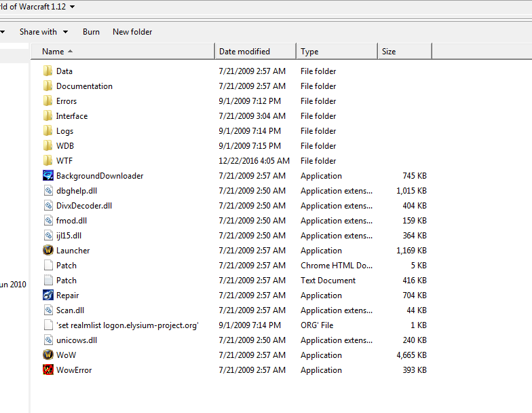Click the Patch text document icon
This screenshot has width=532, height=413.
point(48,280)
